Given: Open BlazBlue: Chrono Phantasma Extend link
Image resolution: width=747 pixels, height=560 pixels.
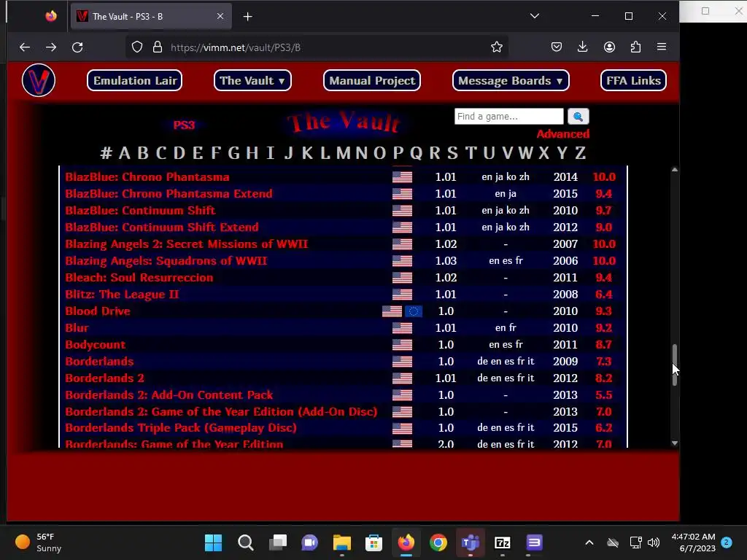Looking at the screenshot, I should (169, 193).
